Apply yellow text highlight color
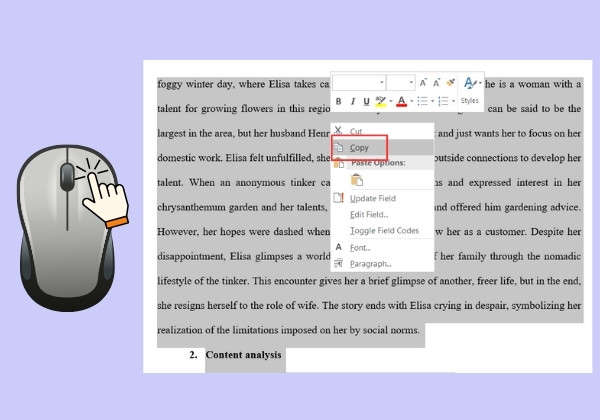Viewport: 600px width, 420px height. point(381,101)
